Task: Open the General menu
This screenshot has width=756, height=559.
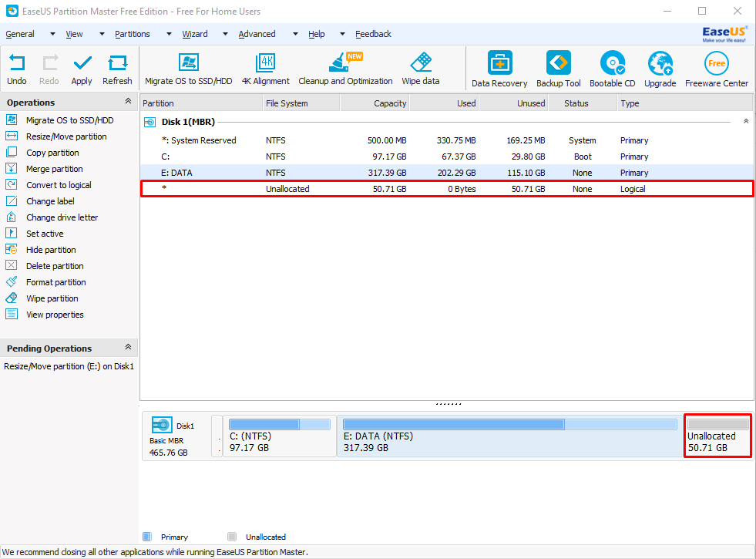Action: pos(20,34)
